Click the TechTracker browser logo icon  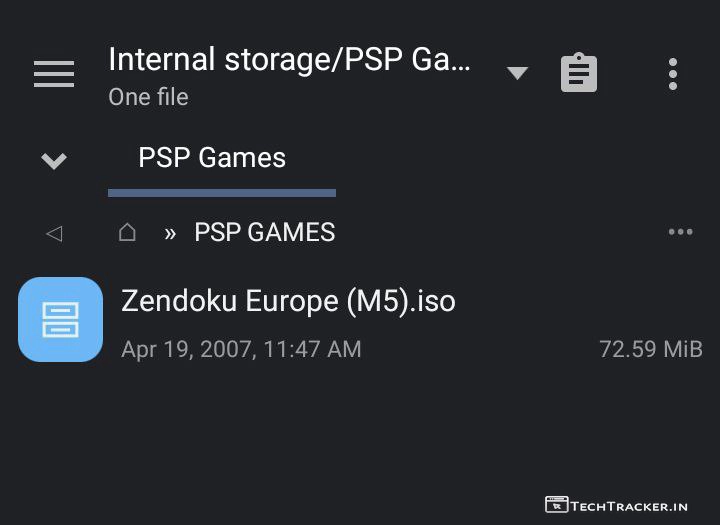click(556, 504)
